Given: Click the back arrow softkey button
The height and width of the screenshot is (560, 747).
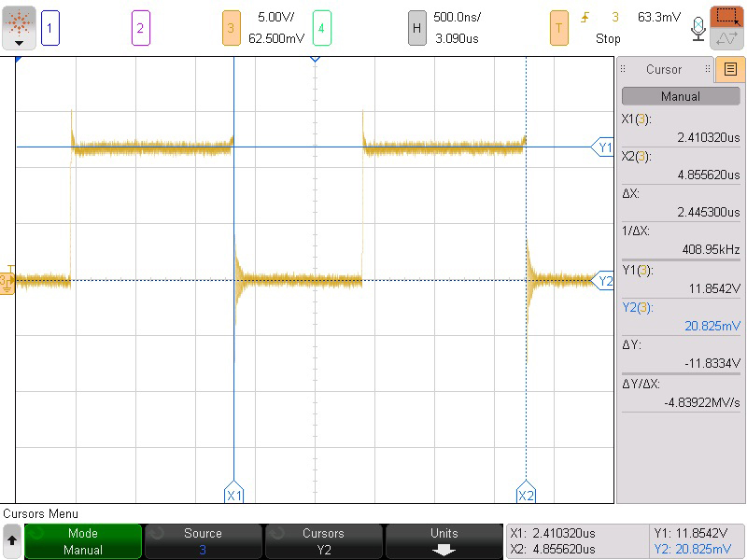Looking at the screenshot, I should 12,541.
